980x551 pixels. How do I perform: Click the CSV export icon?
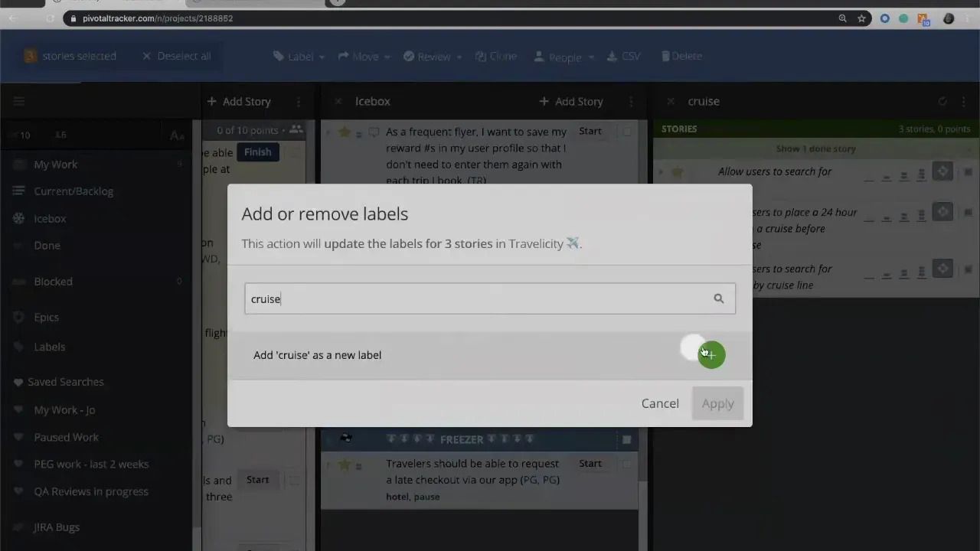613,56
